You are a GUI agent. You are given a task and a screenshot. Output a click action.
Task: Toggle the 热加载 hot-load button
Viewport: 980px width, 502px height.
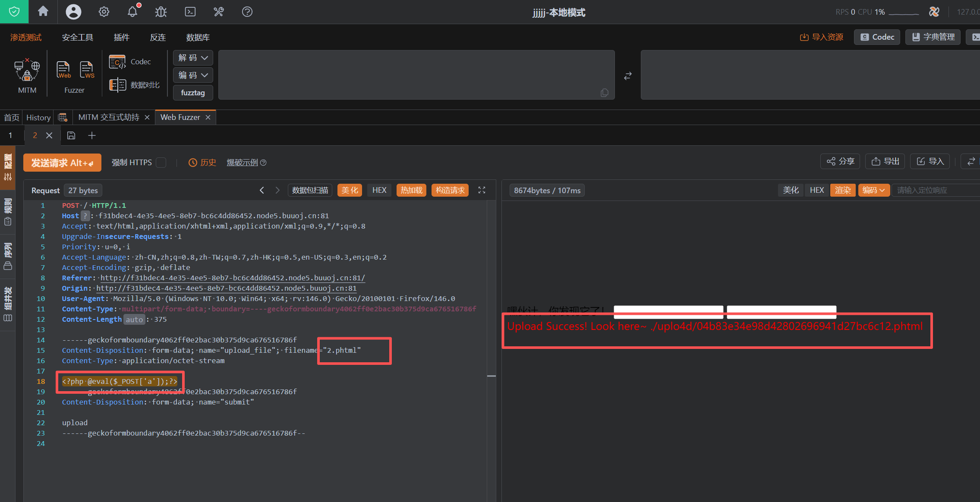pos(411,190)
